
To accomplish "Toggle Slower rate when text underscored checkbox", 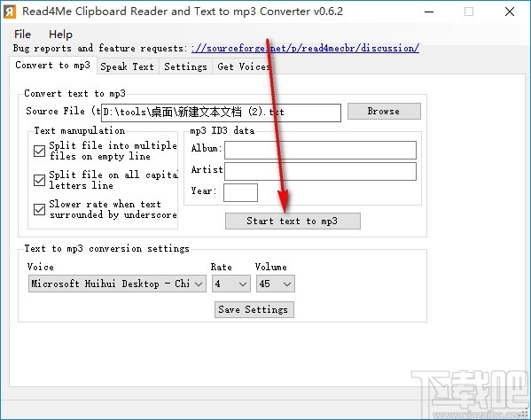I will pyautogui.click(x=39, y=209).
